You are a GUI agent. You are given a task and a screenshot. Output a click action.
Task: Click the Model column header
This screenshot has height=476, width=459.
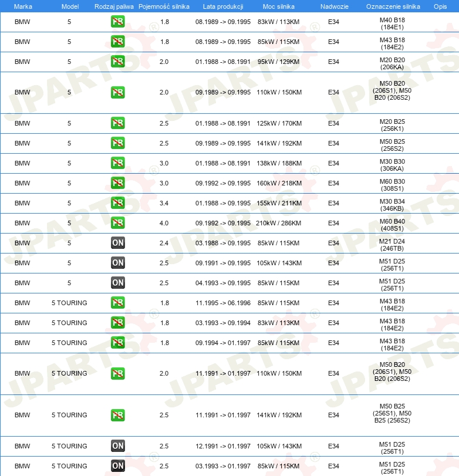click(x=70, y=6)
